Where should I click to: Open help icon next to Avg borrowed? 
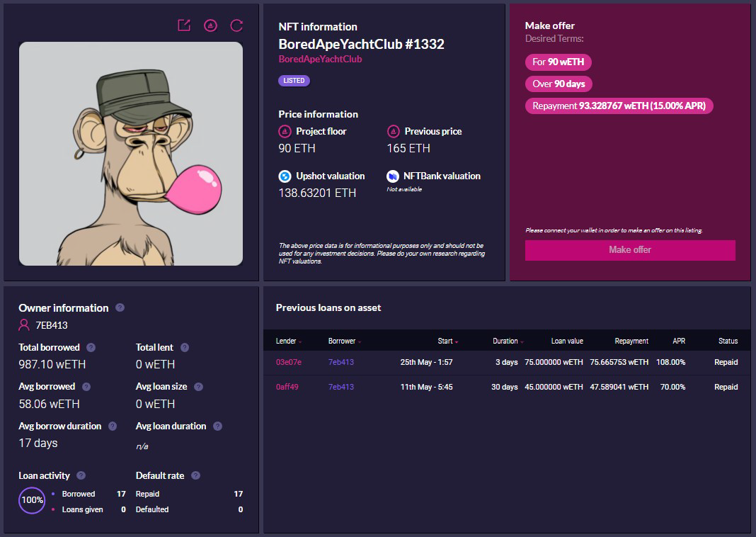click(x=86, y=387)
